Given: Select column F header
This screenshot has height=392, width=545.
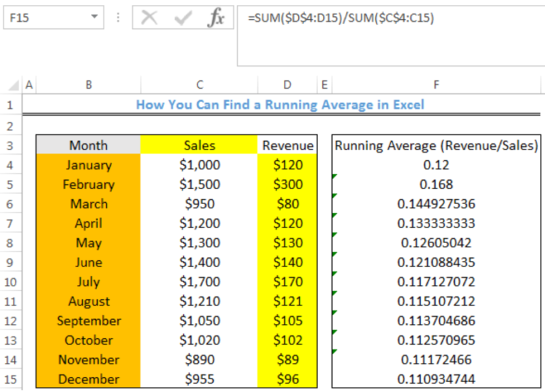Looking at the screenshot, I should 436,85.
